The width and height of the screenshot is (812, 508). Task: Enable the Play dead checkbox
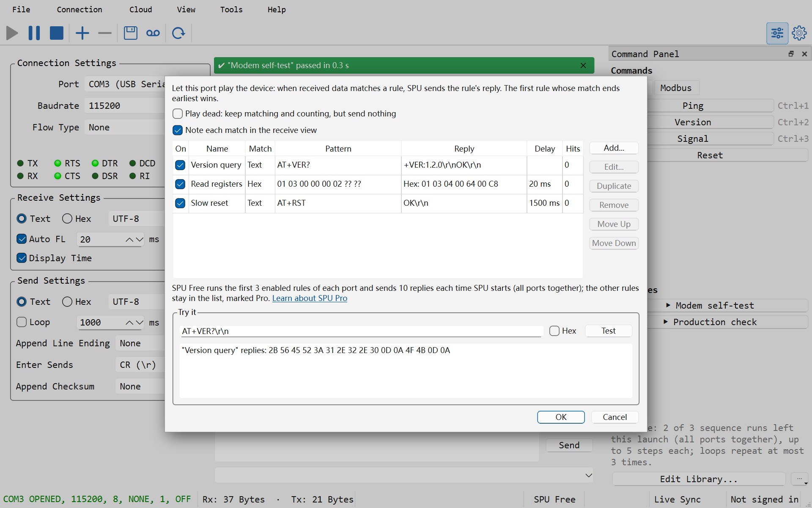(x=178, y=114)
